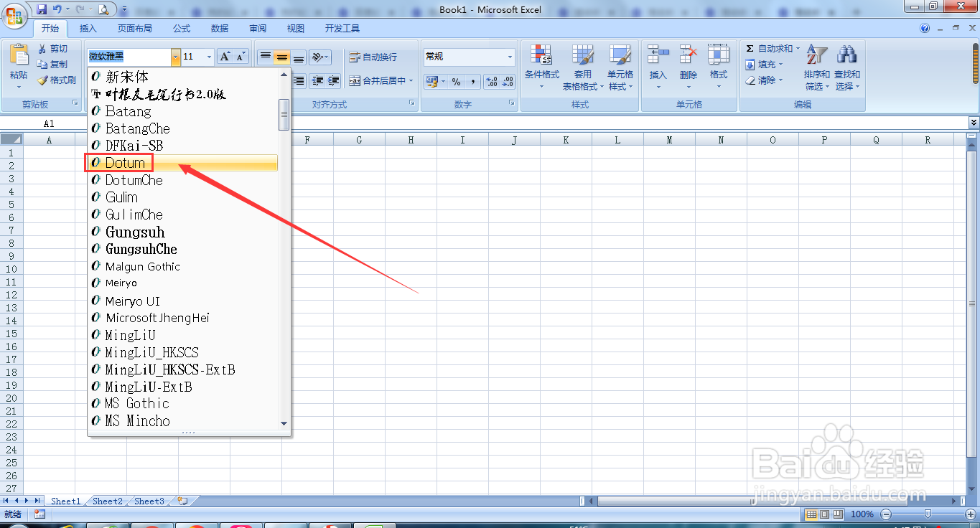Click the zoom in plus button
Viewport: 980px width, 528px height.
tap(970, 514)
